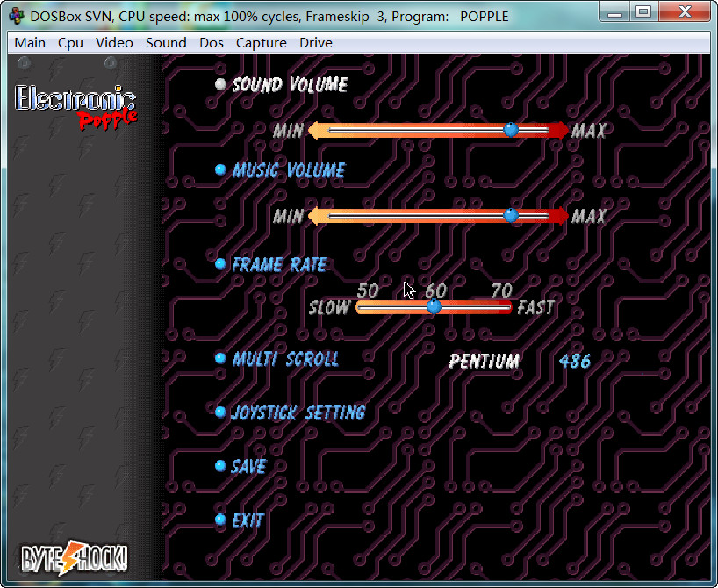This screenshot has height=588, width=718.
Task: Open the Main menu
Action: (30, 43)
